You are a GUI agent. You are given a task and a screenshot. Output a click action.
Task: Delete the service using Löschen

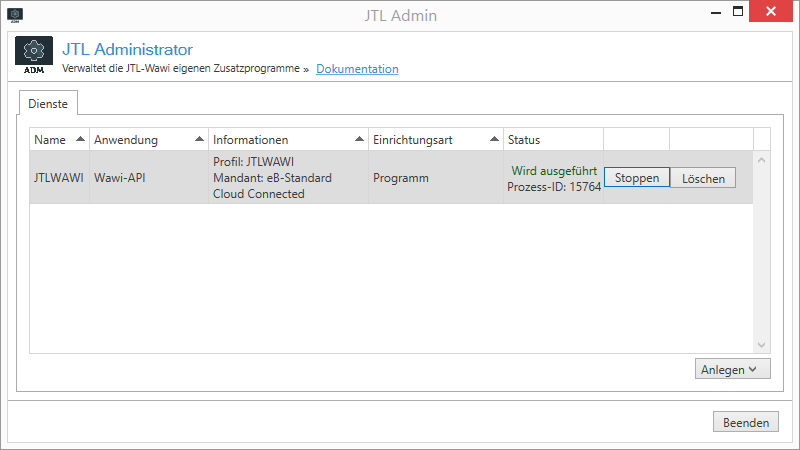point(703,178)
